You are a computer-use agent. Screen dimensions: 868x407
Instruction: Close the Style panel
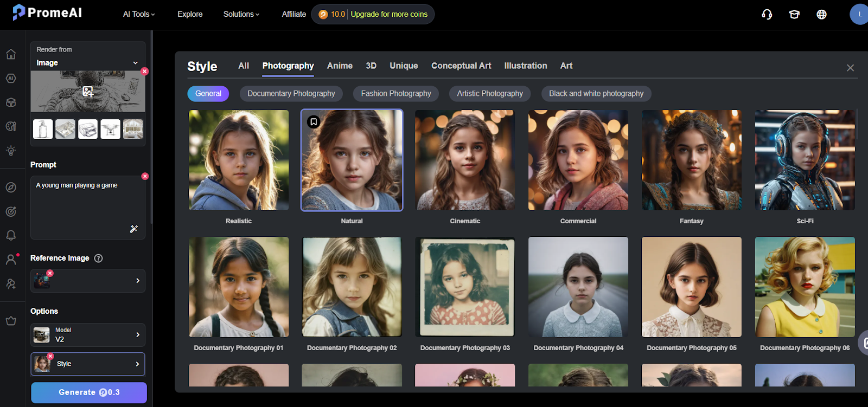pos(850,68)
